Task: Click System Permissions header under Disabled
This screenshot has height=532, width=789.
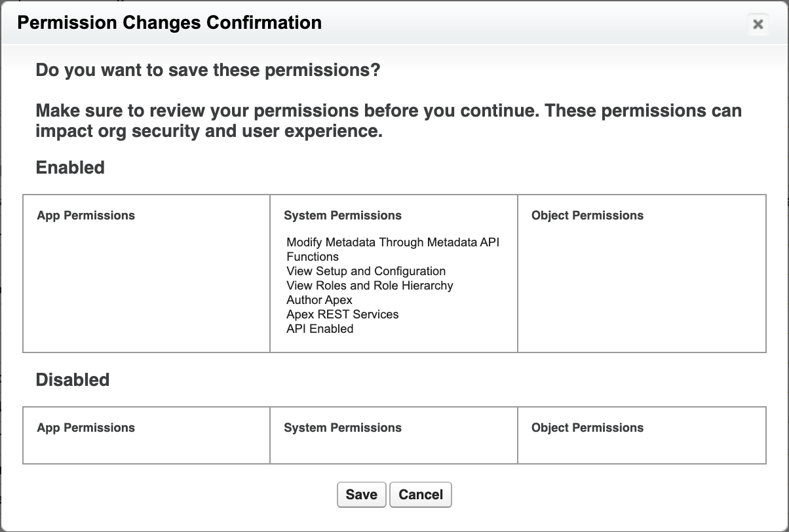Action: (343, 428)
